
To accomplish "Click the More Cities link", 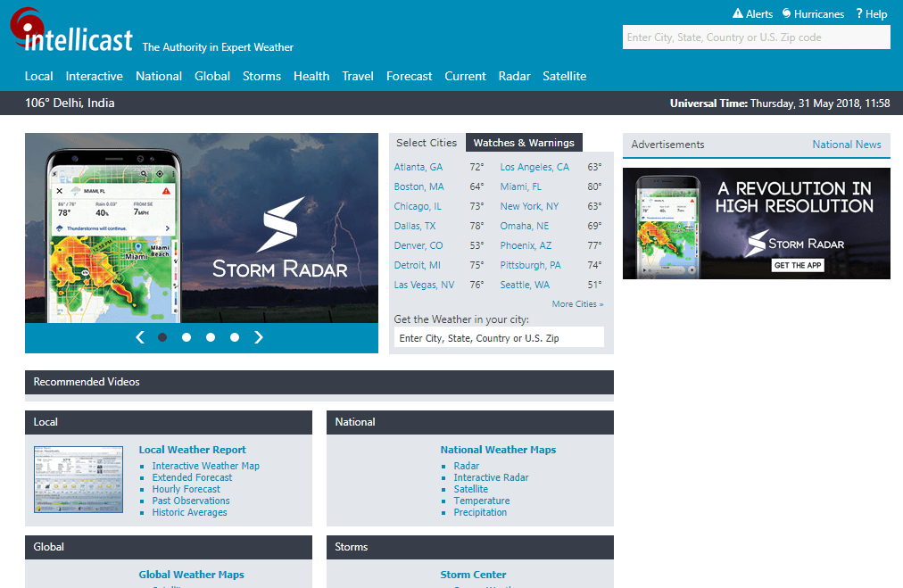I will (577, 304).
